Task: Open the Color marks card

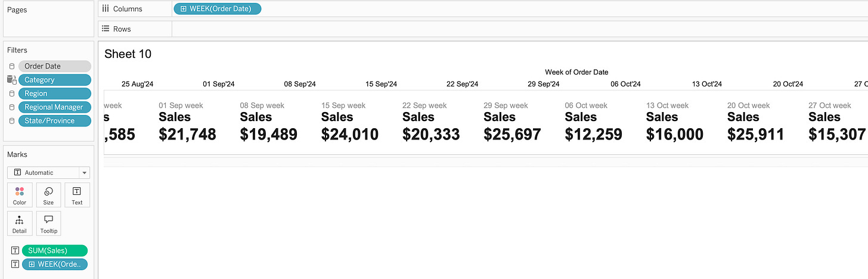Action: (20, 195)
